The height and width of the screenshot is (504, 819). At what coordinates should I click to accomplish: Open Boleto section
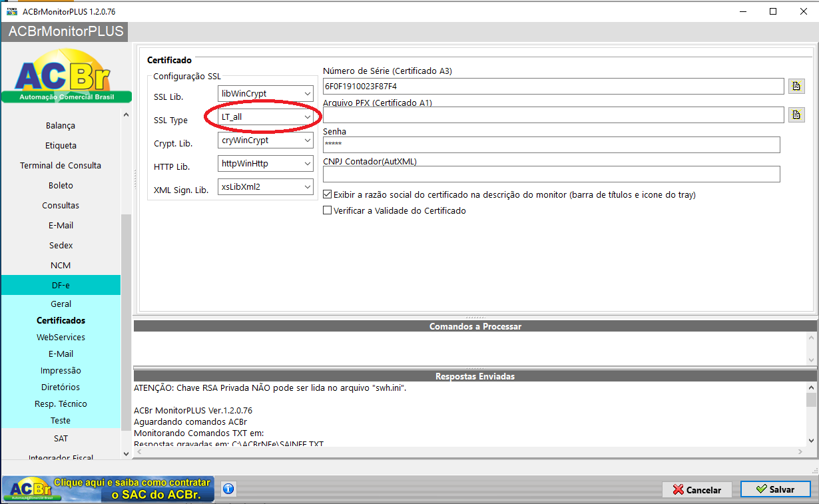pyautogui.click(x=61, y=185)
